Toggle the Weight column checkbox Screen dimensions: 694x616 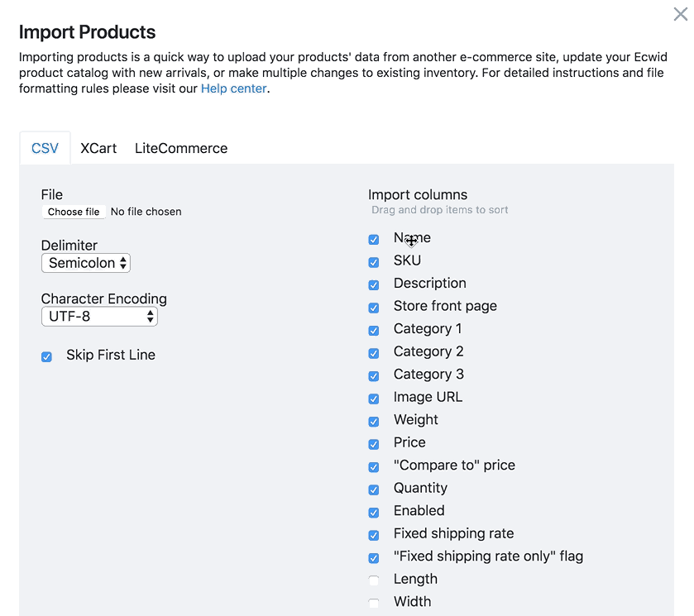[374, 422]
